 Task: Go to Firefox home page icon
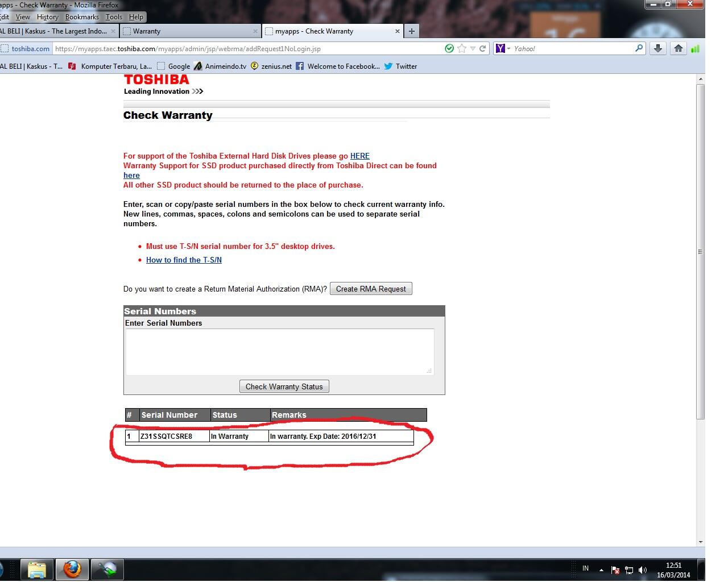679,49
